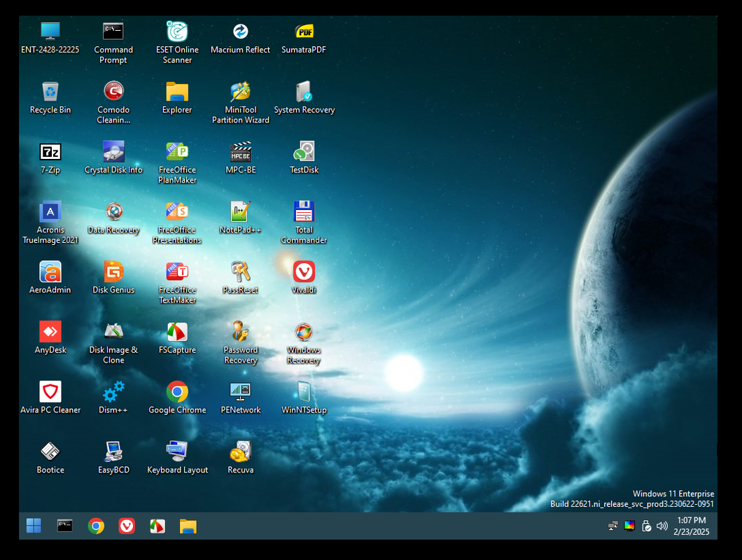
Task: Click the safely remove hardware tray icon
Action: tap(646, 526)
